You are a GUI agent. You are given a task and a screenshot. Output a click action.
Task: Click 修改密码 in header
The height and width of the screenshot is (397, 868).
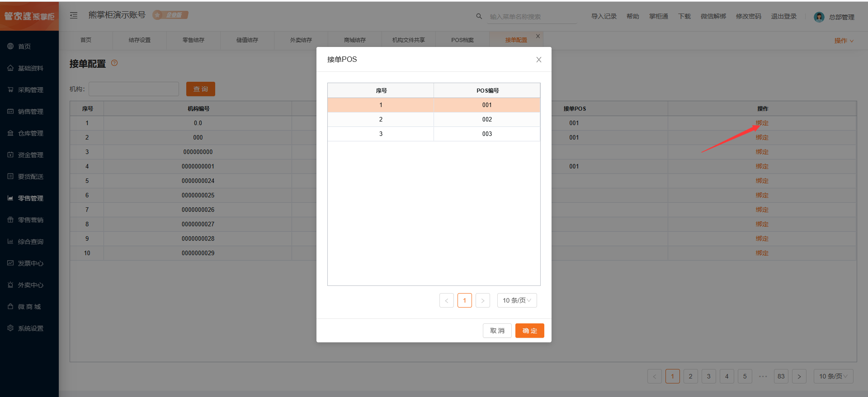[749, 16]
